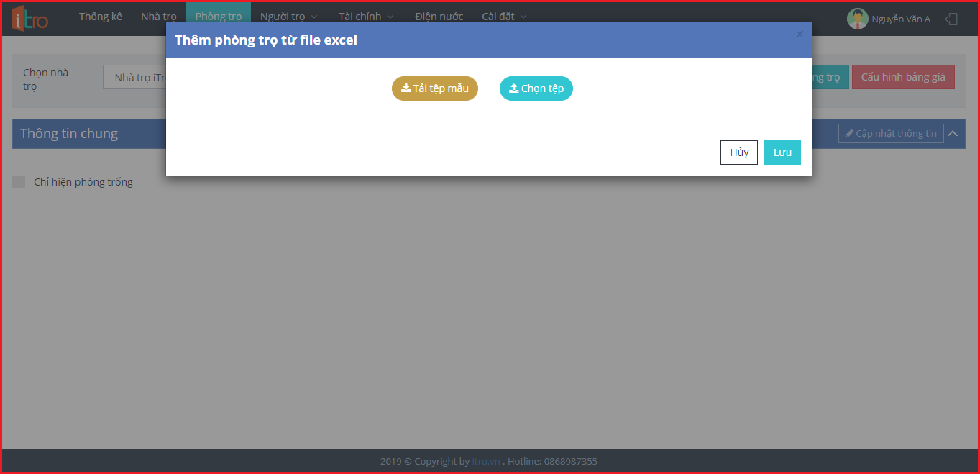The height and width of the screenshot is (474, 980).
Task: Click the logout icon beside Nguyễn Văn A
Action: 951,19
